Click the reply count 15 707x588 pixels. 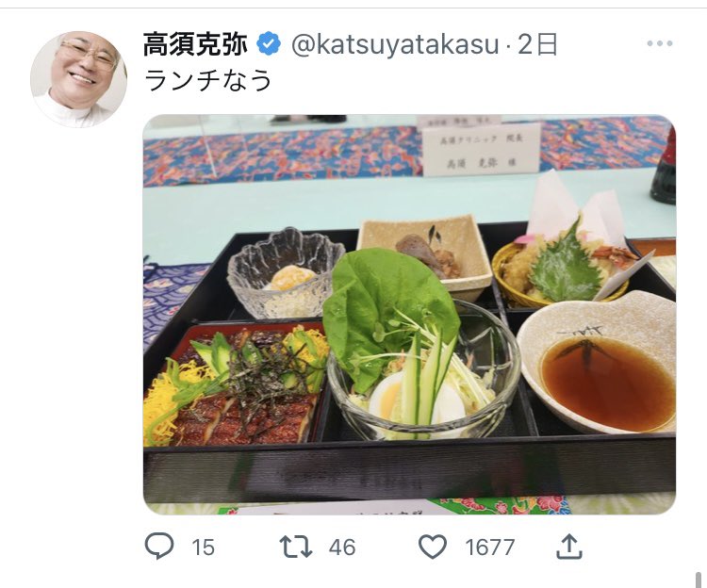pyautogui.click(x=204, y=547)
